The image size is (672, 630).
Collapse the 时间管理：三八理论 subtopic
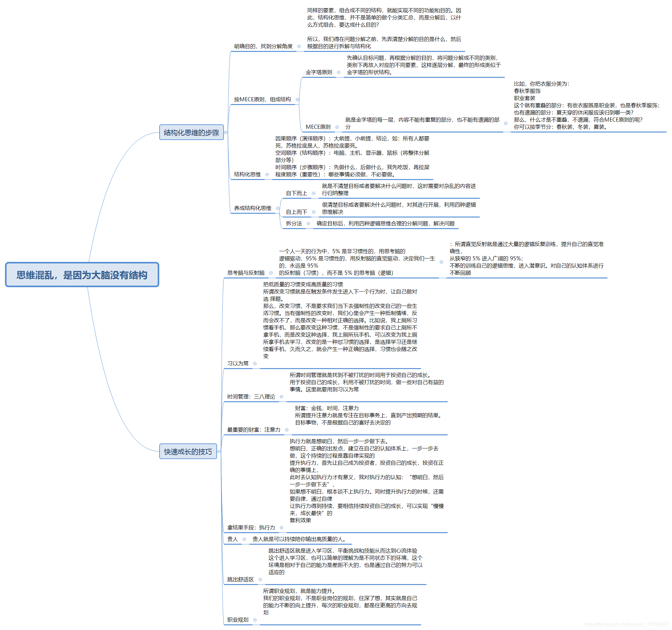click(x=281, y=397)
